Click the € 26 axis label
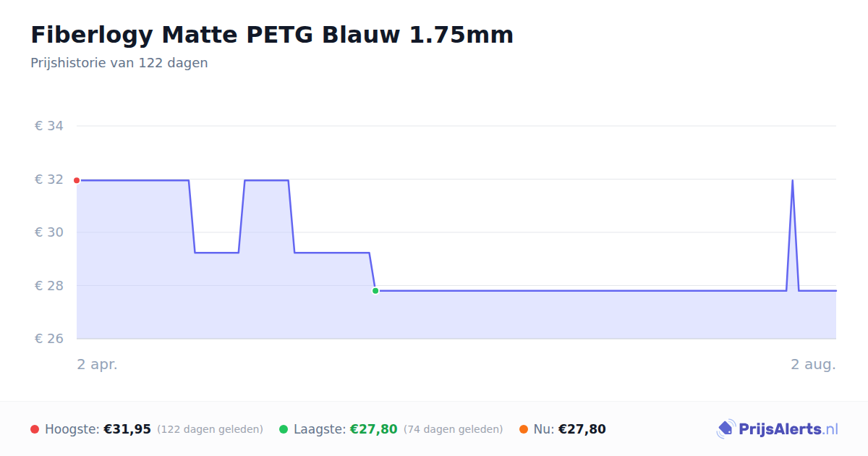 (49, 339)
